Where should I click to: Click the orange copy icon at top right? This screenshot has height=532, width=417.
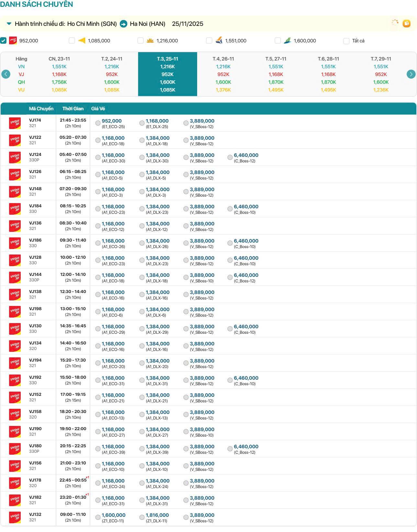[x=406, y=23]
